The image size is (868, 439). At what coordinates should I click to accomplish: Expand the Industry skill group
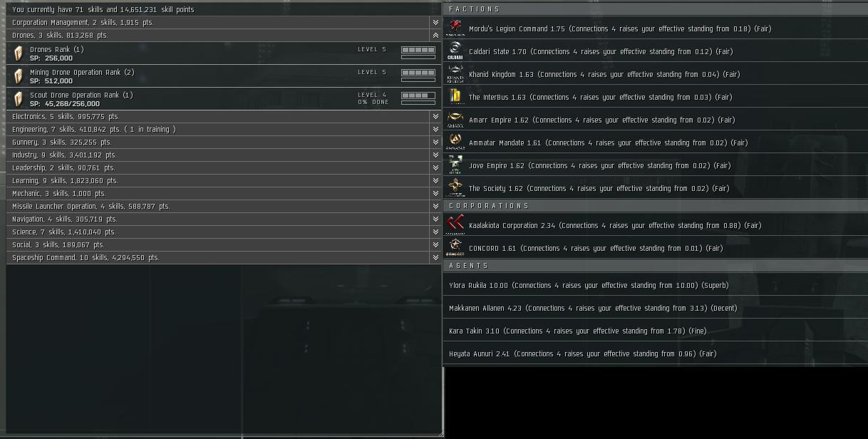click(x=435, y=155)
